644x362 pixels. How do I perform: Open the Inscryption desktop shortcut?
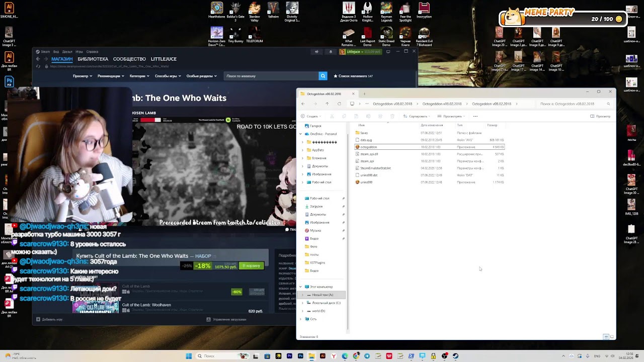[424, 11]
